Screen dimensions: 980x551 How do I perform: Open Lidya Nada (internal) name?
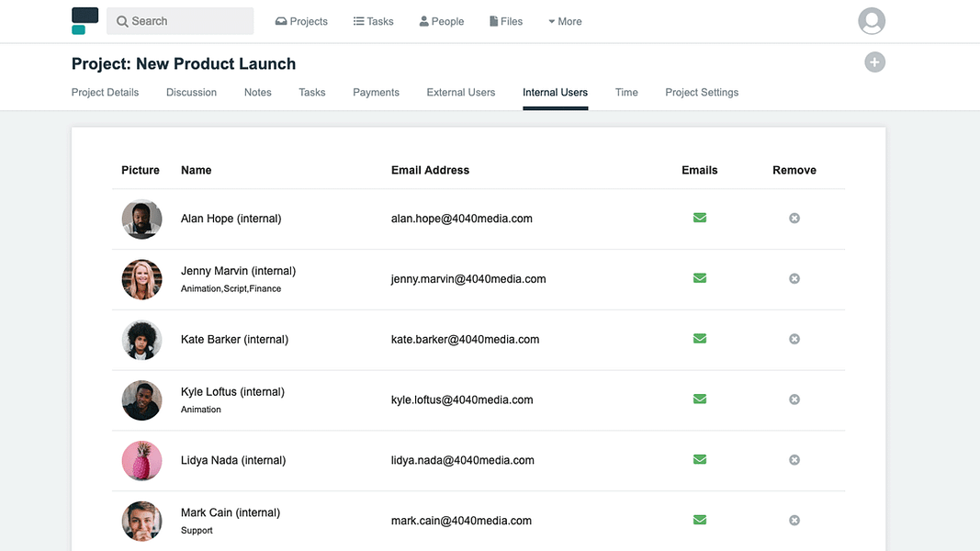(233, 460)
